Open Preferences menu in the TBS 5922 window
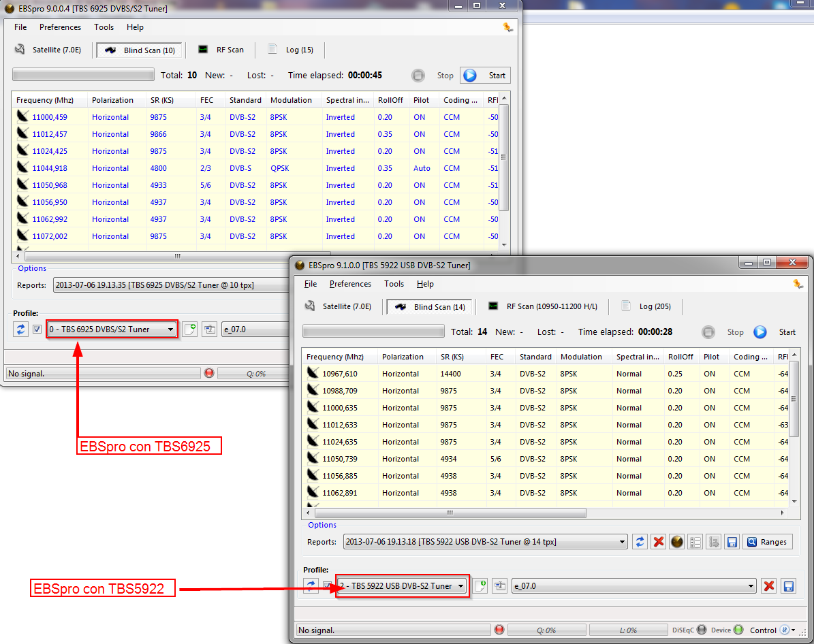The height and width of the screenshot is (644, 814). click(x=350, y=284)
